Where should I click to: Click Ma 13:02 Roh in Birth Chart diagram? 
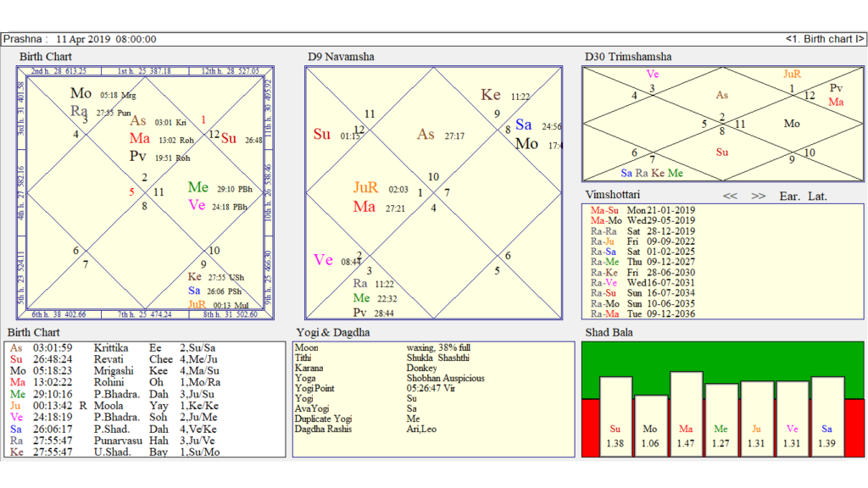(x=162, y=139)
